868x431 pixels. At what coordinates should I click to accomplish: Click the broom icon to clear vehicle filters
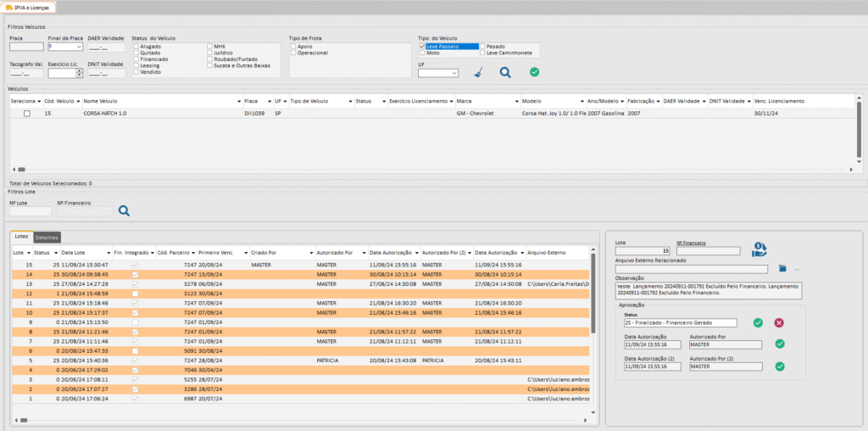click(479, 73)
